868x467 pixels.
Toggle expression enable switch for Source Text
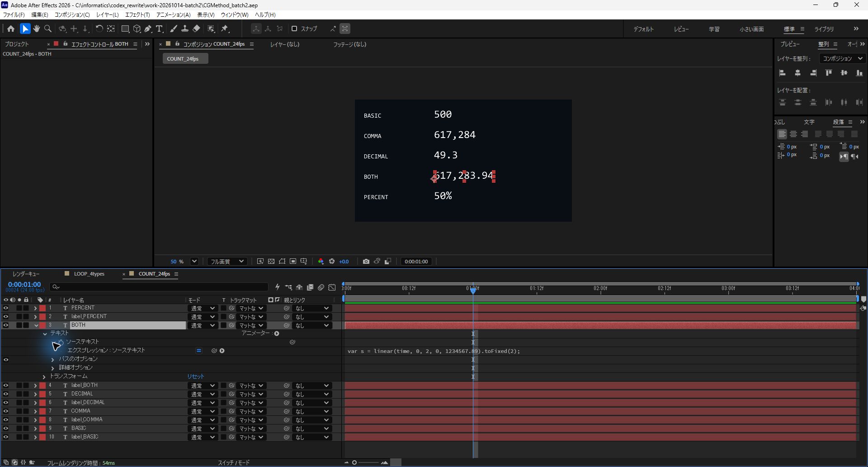click(x=198, y=351)
